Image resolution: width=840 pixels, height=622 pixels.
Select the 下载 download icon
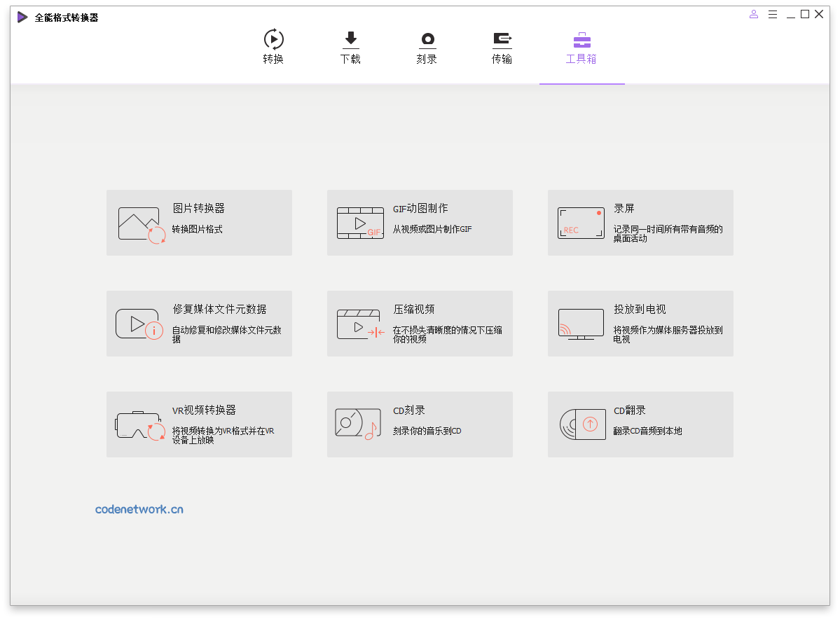pos(350,39)
